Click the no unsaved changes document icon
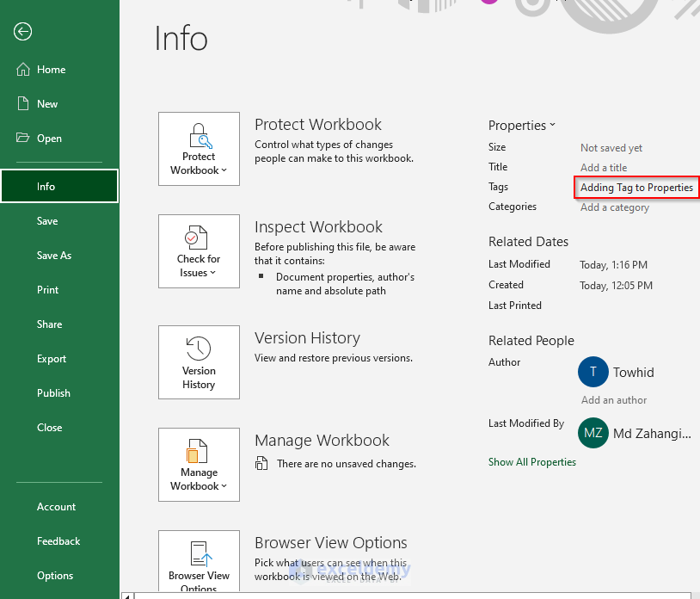This screenshot has width=700, height=599. (261, 464)
